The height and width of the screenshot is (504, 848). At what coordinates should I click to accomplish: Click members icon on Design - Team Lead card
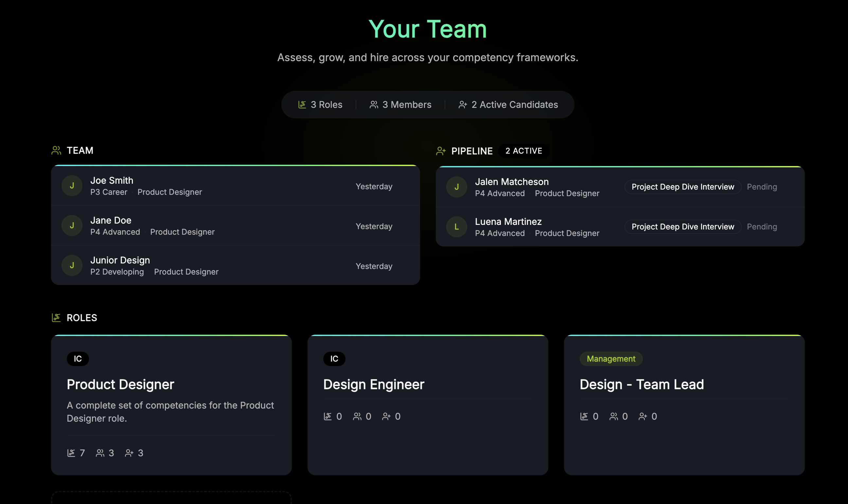[x=613, y=416]
